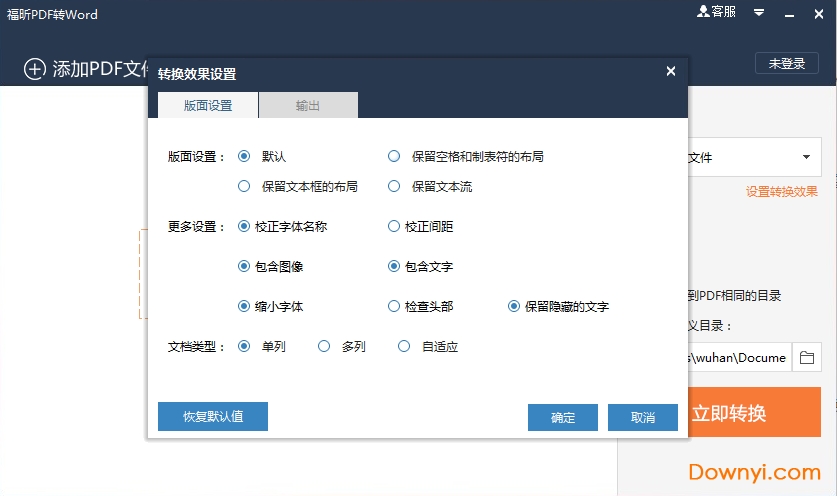Toggle 检查头部 option

(394, 306)
